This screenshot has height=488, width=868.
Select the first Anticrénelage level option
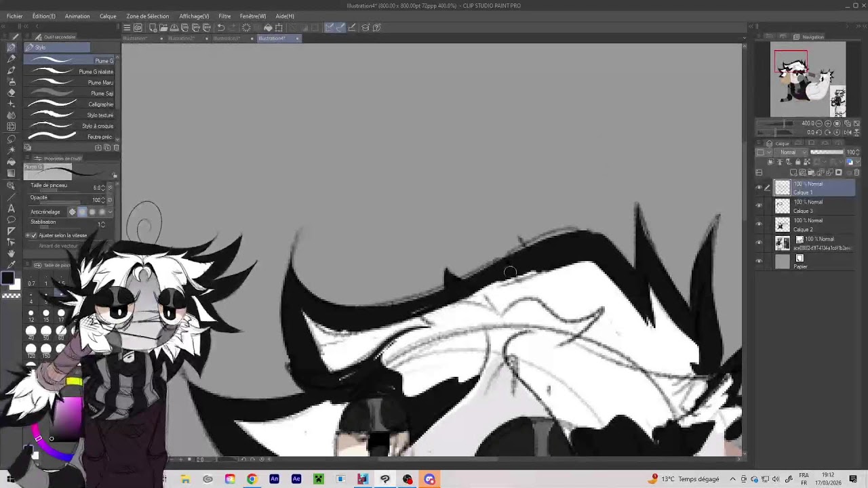coord(73,212)
